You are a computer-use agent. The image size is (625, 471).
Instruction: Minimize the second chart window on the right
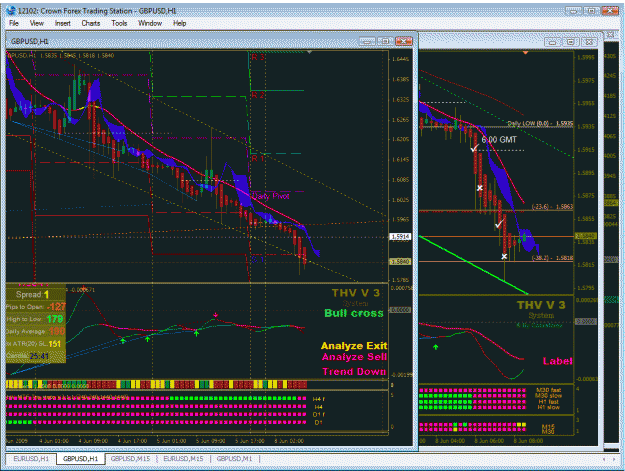pos(553,42)
